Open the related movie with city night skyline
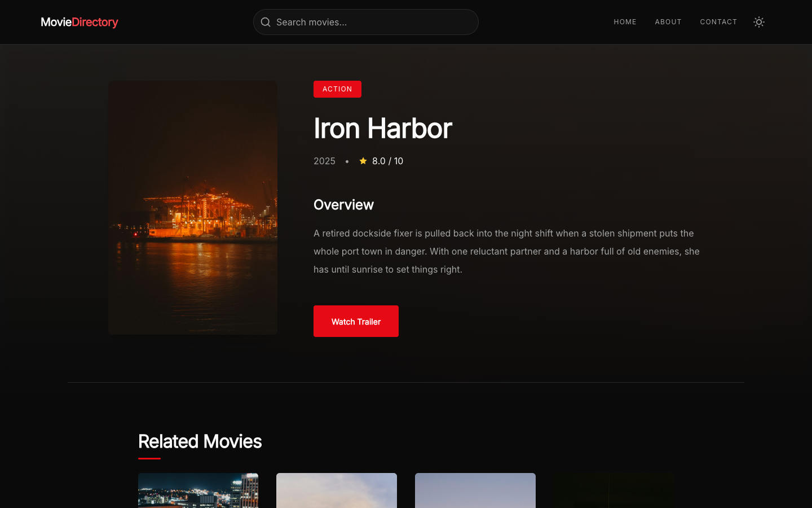Image resolution: width=812 pixels, height=508 pixels. click(198, 491)
